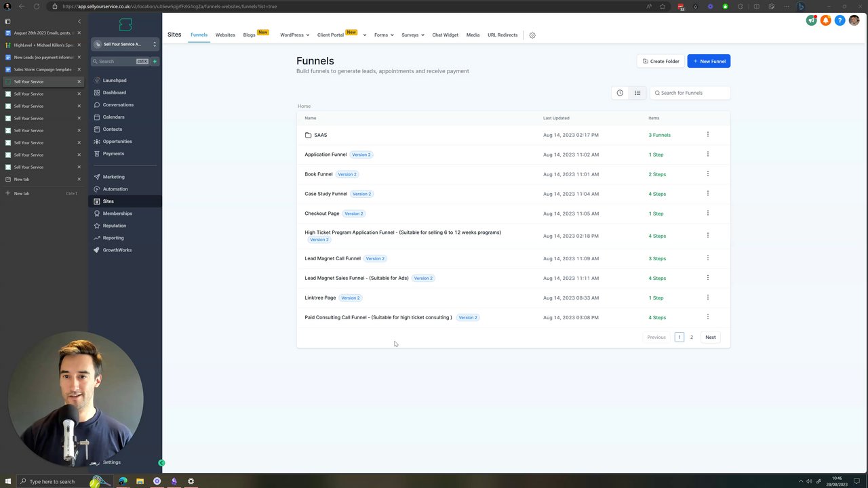The image size is (868, 488).
Task: Open the Bing chat icon in the browser toolbar
Action: point(801,6)
